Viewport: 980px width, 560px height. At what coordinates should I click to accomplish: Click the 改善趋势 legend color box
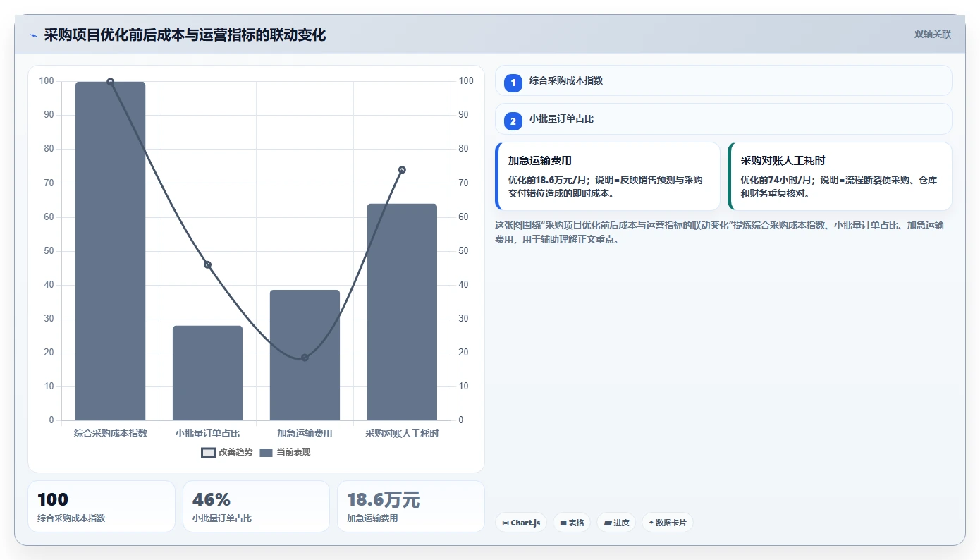point(208,453)
